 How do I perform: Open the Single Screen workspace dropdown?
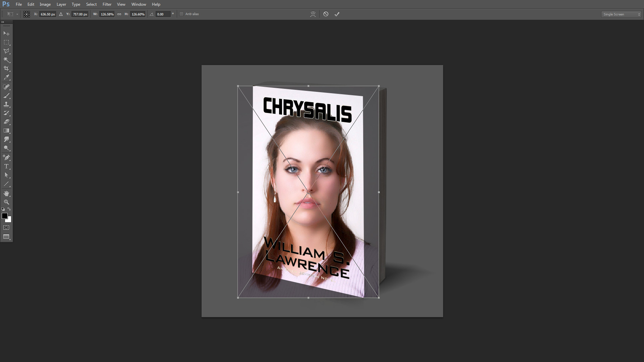point(621,14)
